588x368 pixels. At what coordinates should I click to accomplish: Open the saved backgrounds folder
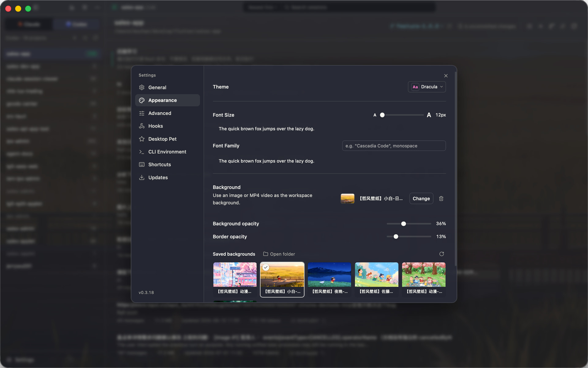coord(279,254)
